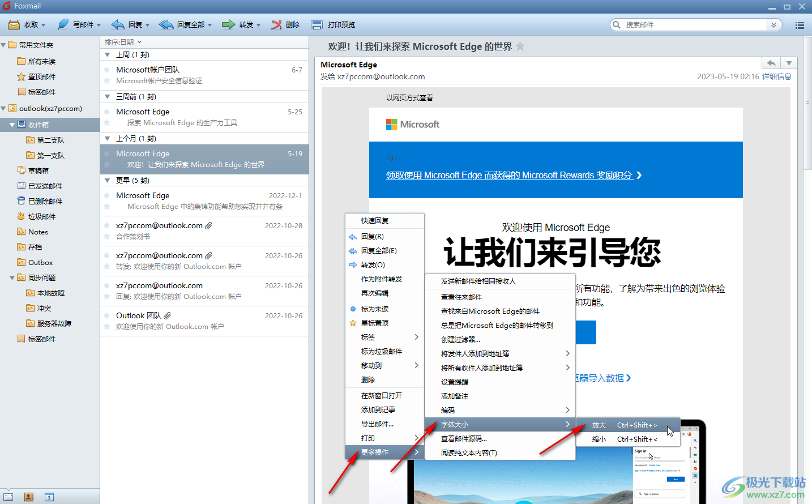
Task: Click the 收取 receive mail toolbar icon
Action: click(14, 24)
